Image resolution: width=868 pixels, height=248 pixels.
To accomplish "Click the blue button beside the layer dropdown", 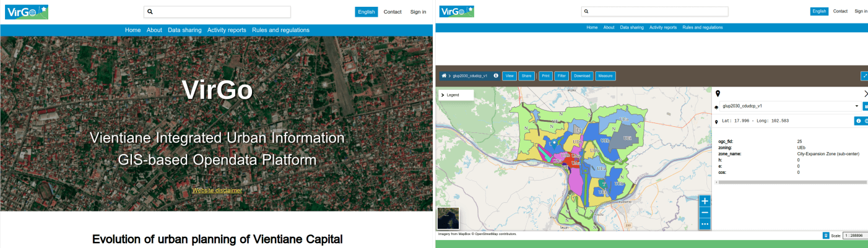I will (866, 106).
